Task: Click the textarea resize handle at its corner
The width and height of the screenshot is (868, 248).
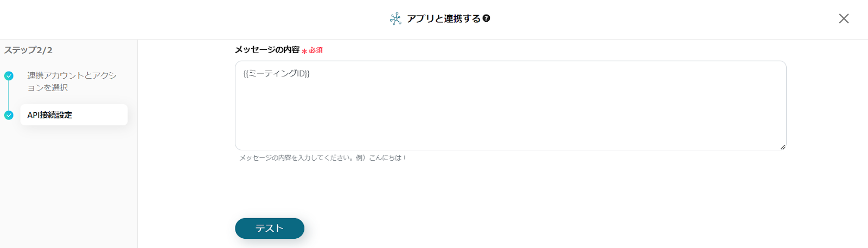Action: coord(783,147)
